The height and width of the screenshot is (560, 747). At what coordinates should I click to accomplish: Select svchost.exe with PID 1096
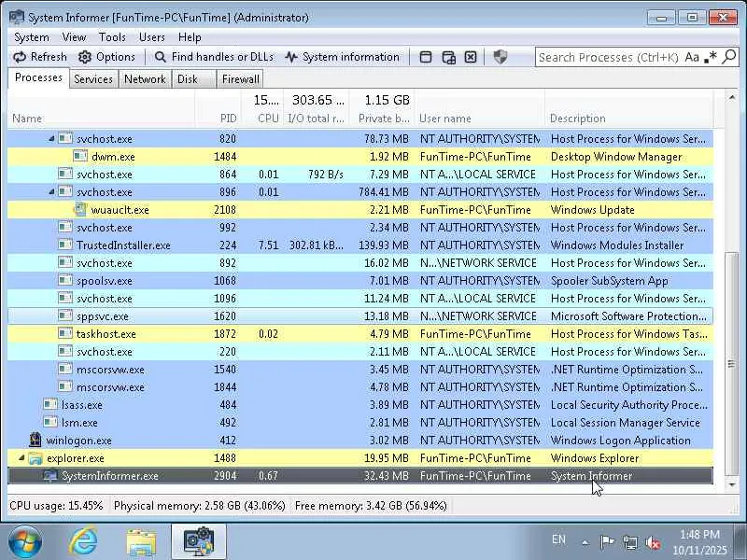pos(360,299)
